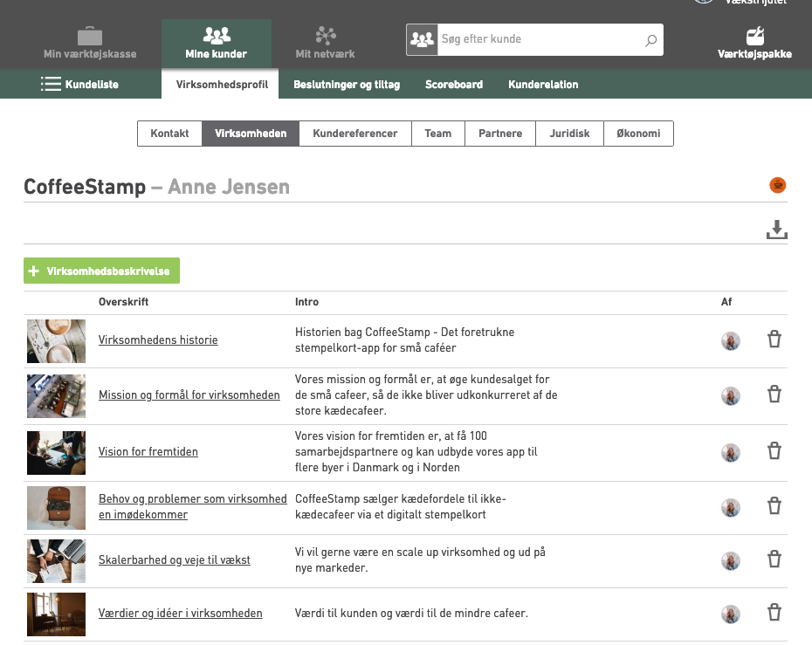Viewport: 812px width, 645px height.
Task: Click author avatar in Behov og problemer row
Action: 731,508
